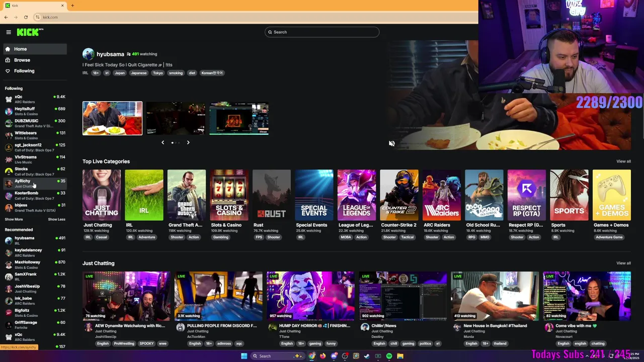Open SamXFrank recommended channel
The width and height of the screenshot is (644, 362).
point(34,277)
